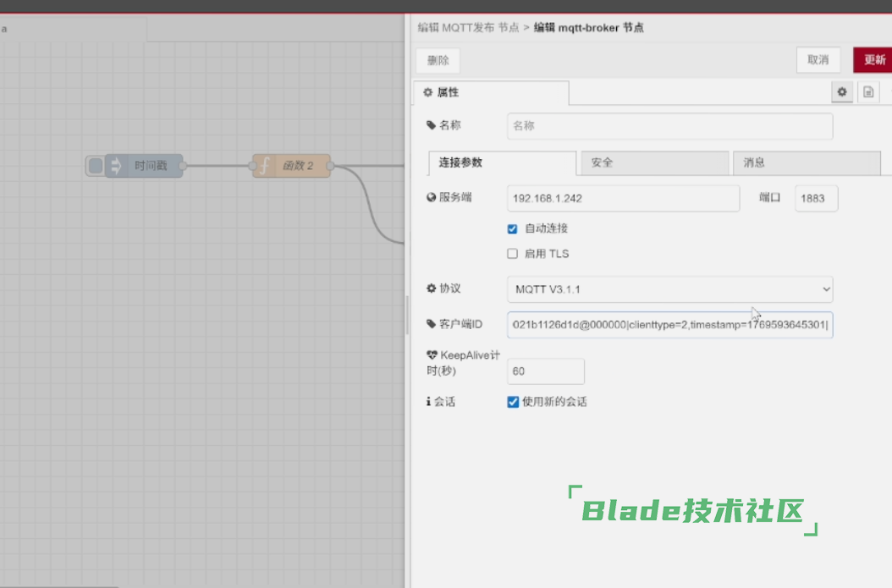Switch to the 消息 tab
The image size is (892, 588).
point(804,162)
